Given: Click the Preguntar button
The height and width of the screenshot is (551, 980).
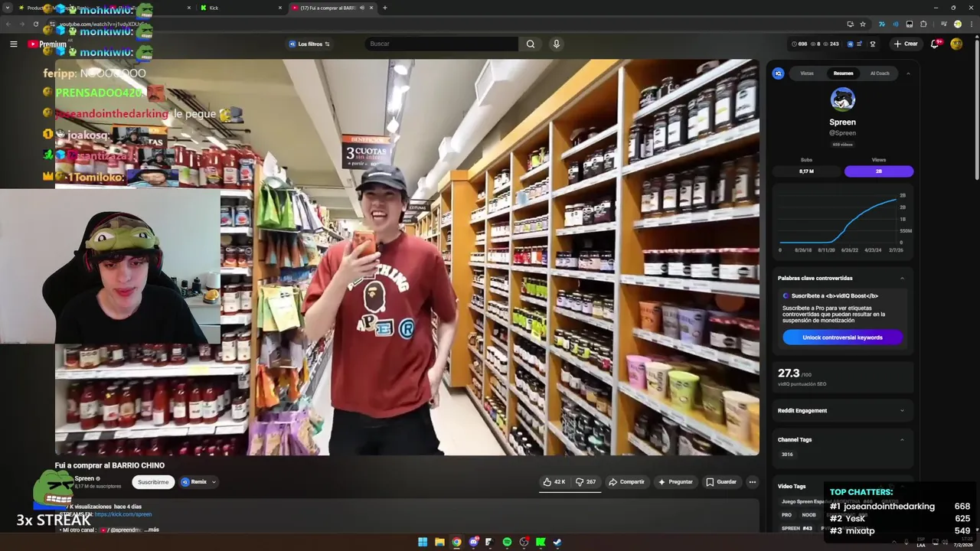Looking at the screenshot, I should [675, 481].
